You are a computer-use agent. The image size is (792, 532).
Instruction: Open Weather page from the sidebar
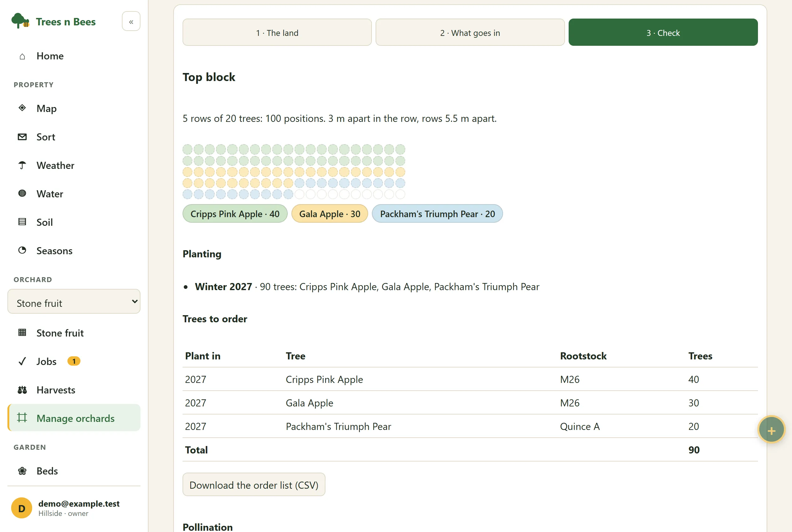pyautogui.click(x=74, y=165)
